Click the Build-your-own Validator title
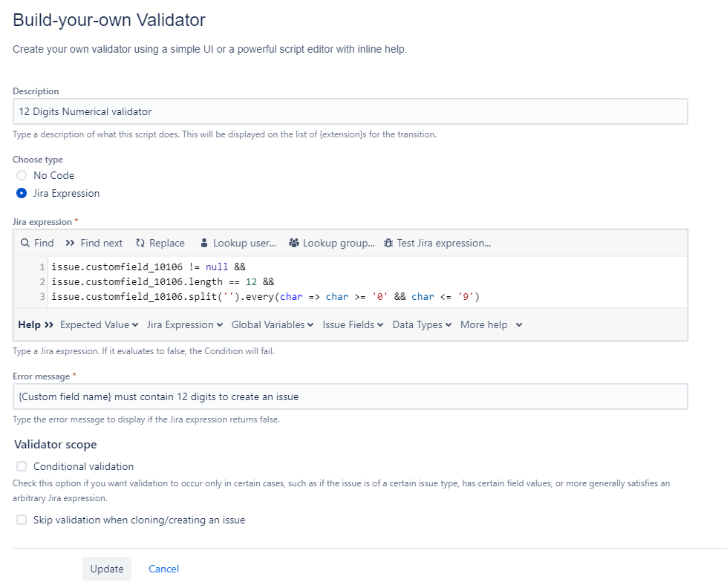The image size is (727, 588). (109, 20)
